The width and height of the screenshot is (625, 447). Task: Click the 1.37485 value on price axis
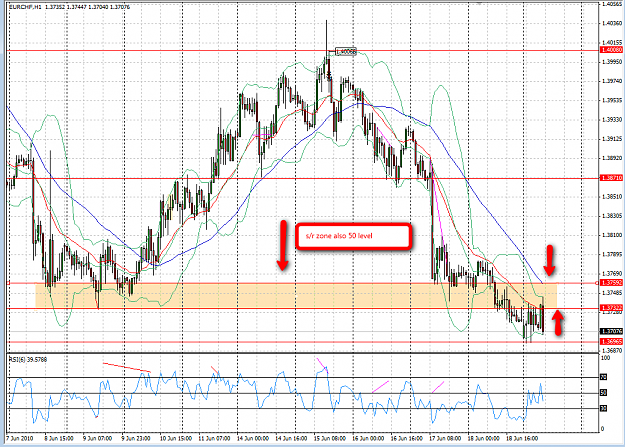coord(612,293)
